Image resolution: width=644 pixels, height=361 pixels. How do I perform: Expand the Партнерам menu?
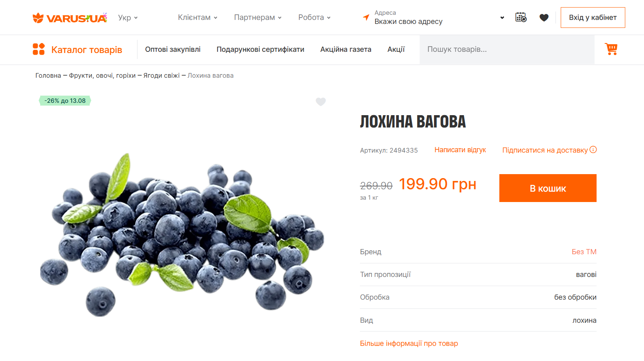258,18
